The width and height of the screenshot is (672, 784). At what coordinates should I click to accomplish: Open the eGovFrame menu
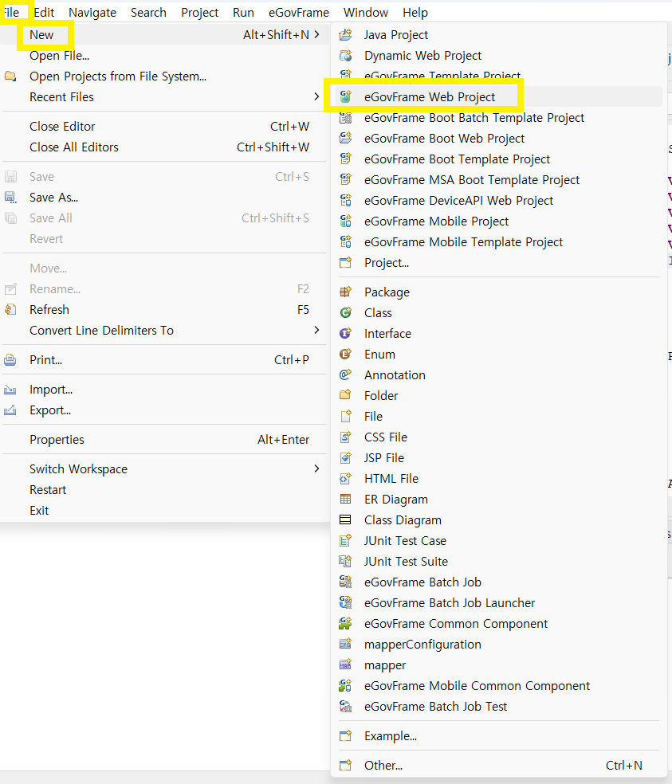coord(299,13)
